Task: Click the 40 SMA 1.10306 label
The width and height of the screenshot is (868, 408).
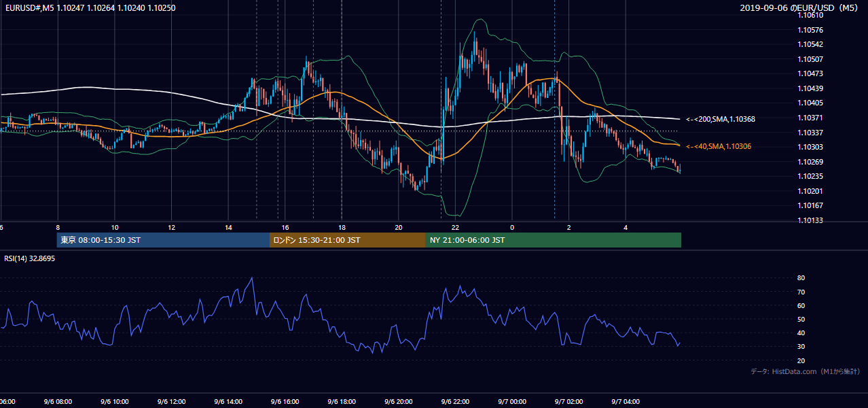Action: point(718,146)
